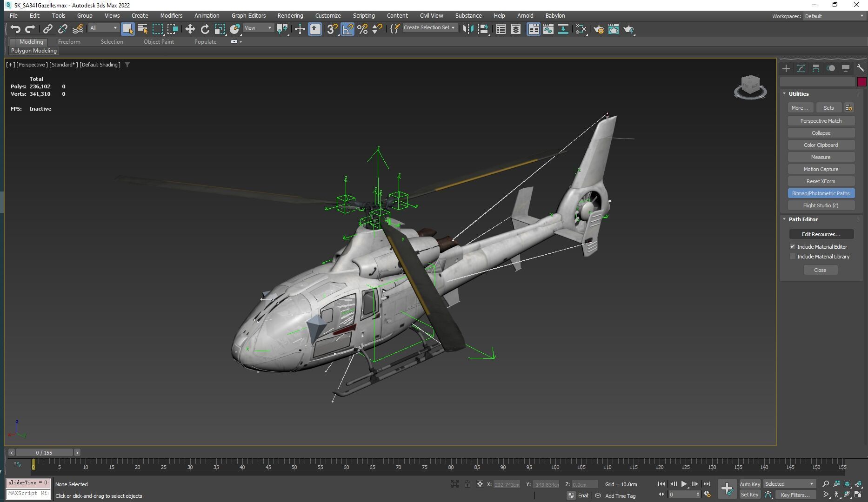Click the Rectangular Selection Region icon
This screenshot has width=868, height=502.
[158, 29]
